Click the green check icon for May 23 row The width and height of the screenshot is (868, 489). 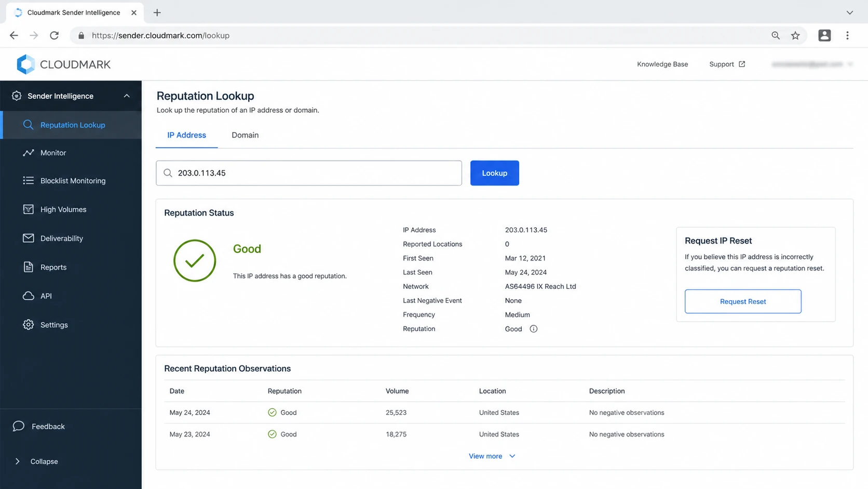pos(272,434)
